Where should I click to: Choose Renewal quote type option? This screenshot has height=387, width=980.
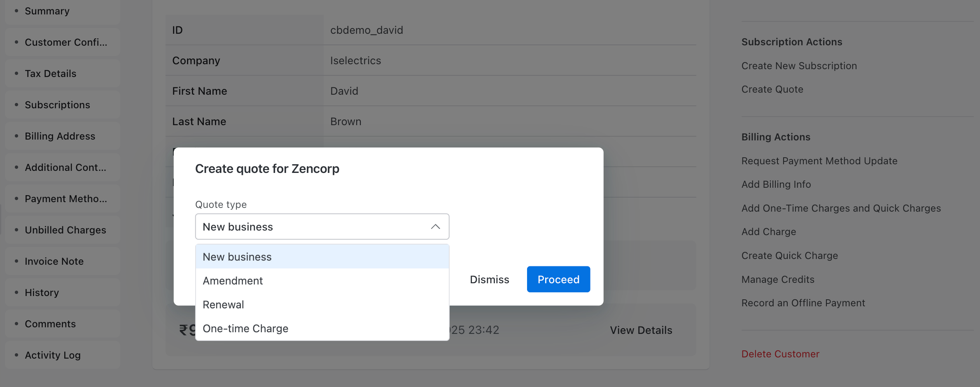pyautogui.click(x=223, y=305)
